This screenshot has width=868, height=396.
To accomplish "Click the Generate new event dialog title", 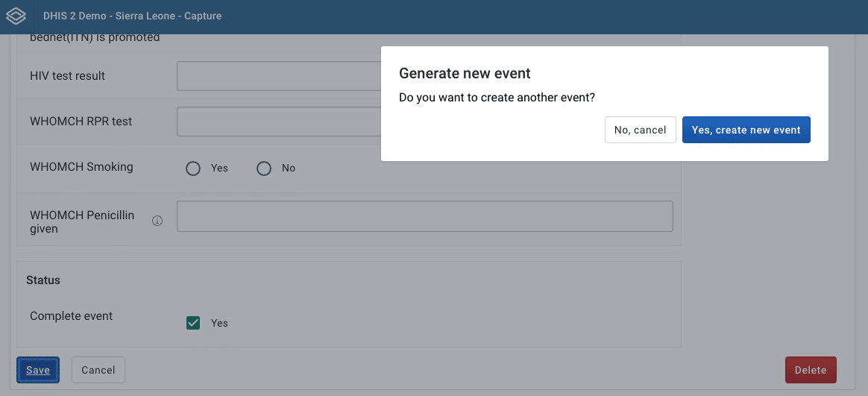I will click(x=465, y=73).
